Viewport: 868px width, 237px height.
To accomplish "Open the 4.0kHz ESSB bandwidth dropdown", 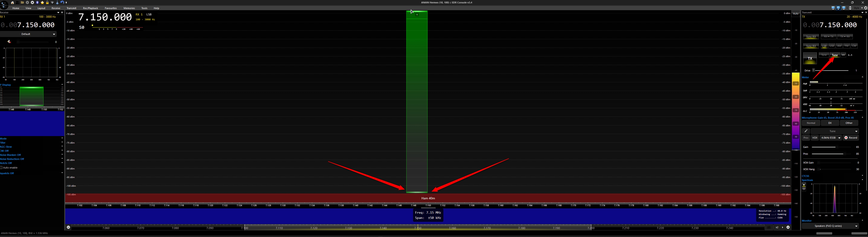I will click(x=831, y=138).
